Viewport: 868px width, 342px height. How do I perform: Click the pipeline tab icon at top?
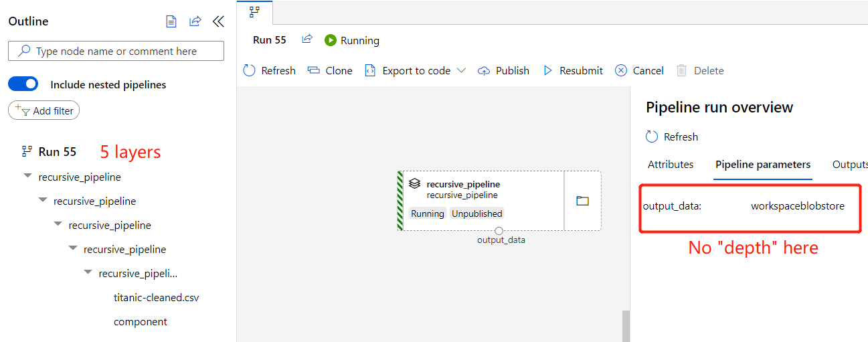point(254,11)
